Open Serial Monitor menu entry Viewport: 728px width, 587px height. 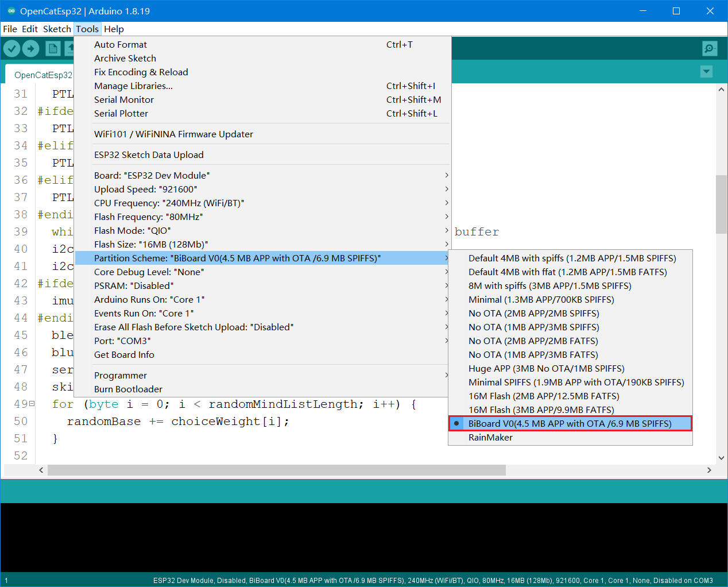[262, 99]
